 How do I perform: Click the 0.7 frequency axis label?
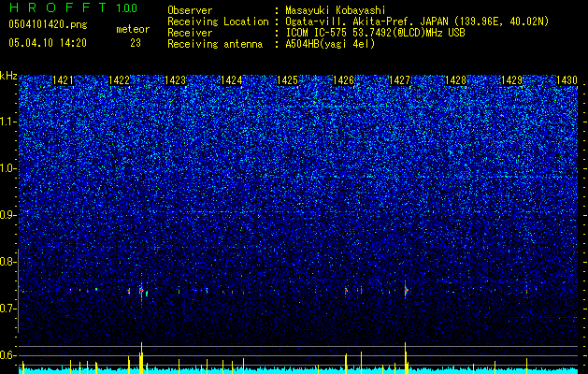click(x=7, y=309)
